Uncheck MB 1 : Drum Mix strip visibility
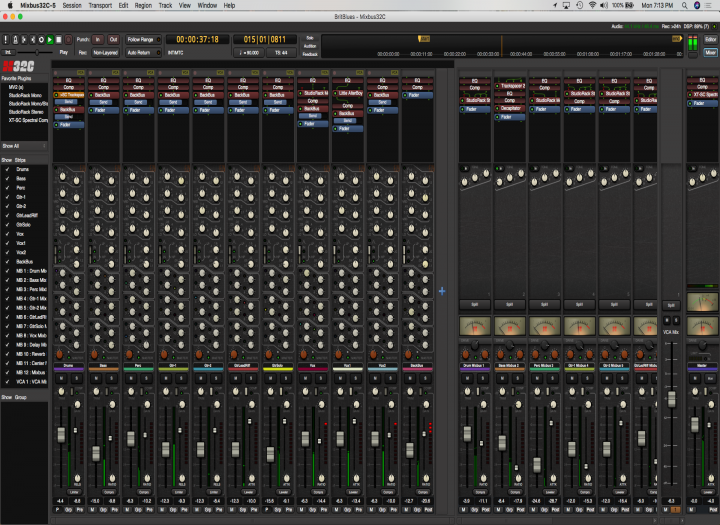The height and width of the screenshot is (525, 720). point(7,271)
